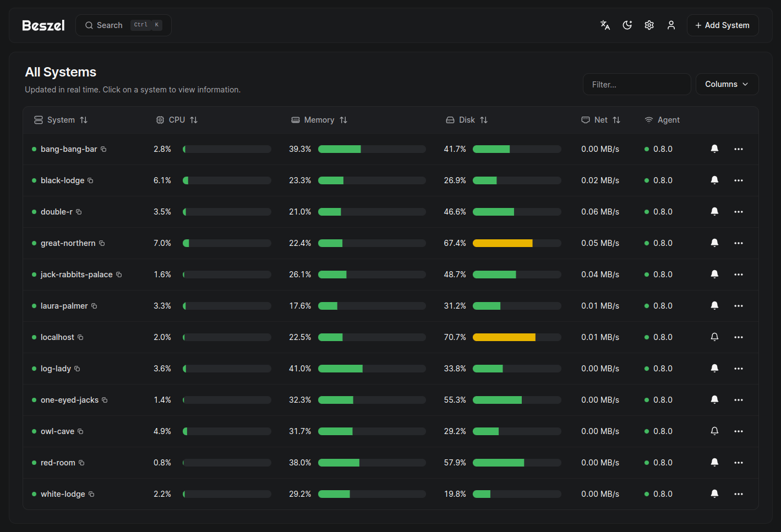The image size is (781, 532).
Task: Open the language translation selector icon
Action: click(x=605, y=25)
